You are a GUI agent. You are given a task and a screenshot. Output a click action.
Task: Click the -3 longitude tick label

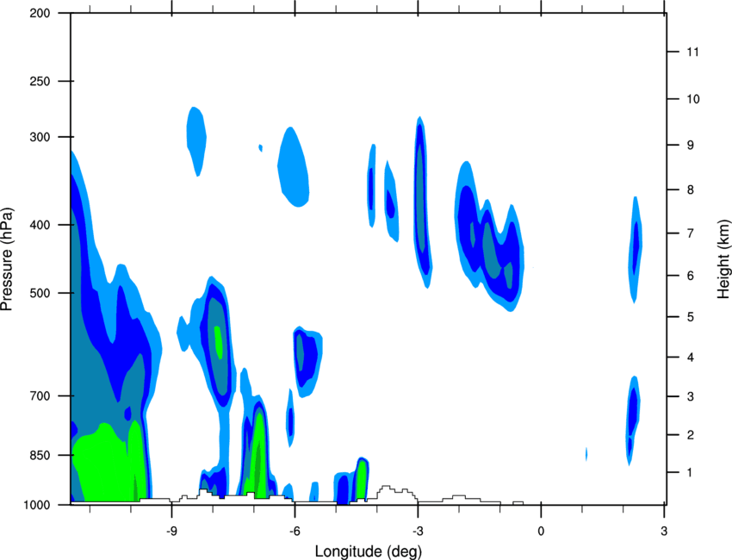418,531
